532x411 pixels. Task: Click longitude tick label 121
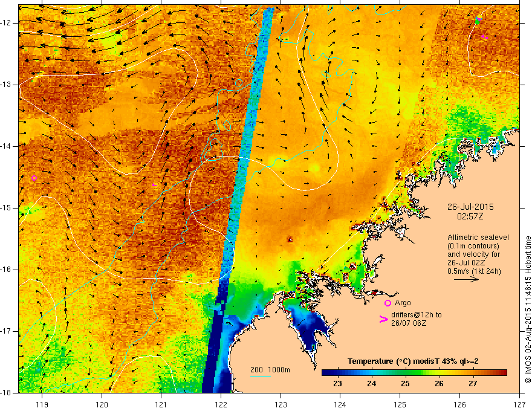point(161,405)
